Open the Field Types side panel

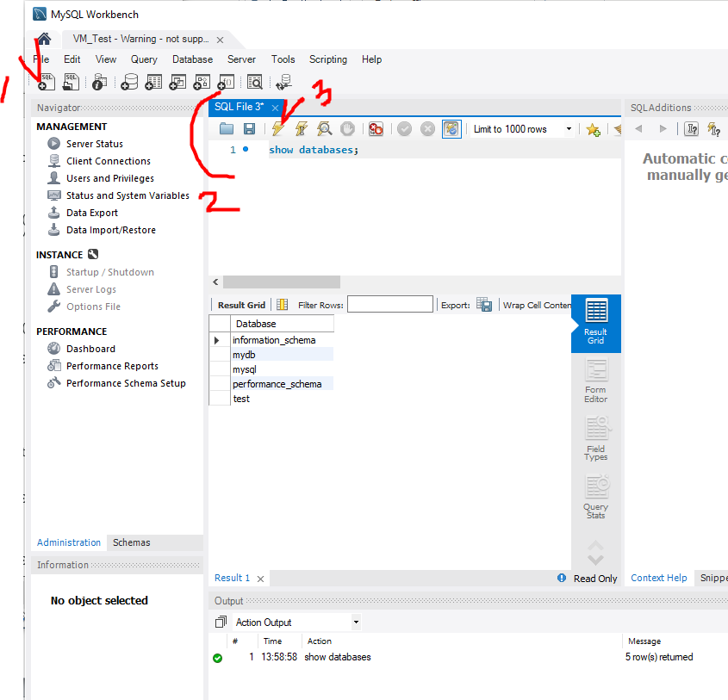pos(595,438)
